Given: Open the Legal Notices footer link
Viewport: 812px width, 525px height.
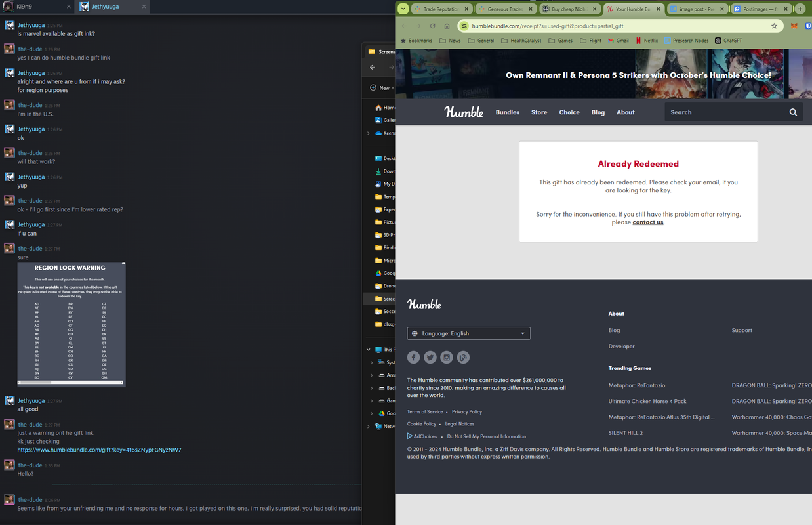Looking at the screenshot, I should click(460, 424).
